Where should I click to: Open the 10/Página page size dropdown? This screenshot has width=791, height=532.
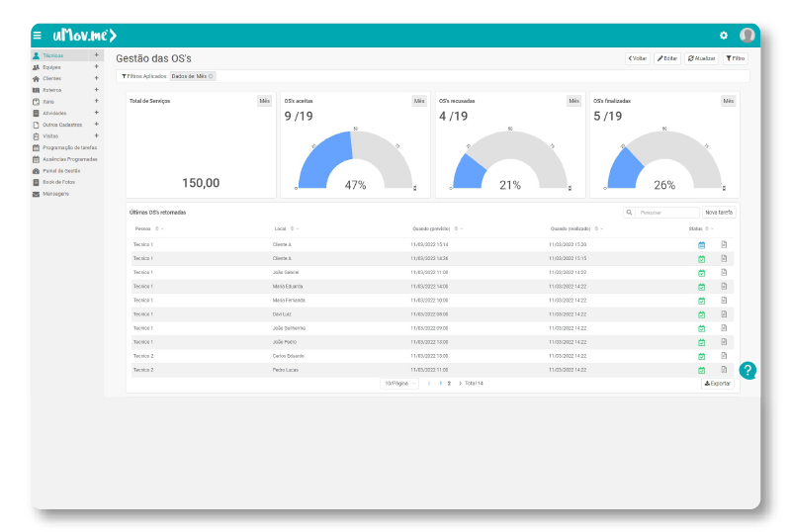click(x=399, y=383)
